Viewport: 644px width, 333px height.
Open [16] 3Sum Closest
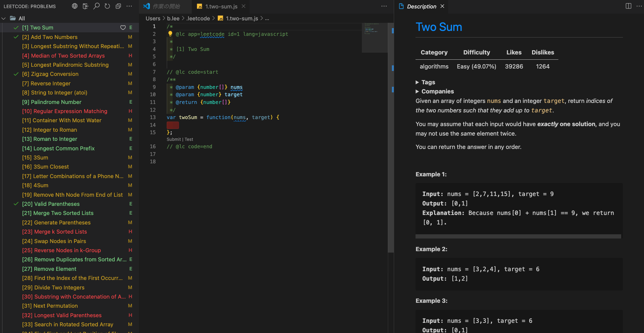[x=70, y=166]
